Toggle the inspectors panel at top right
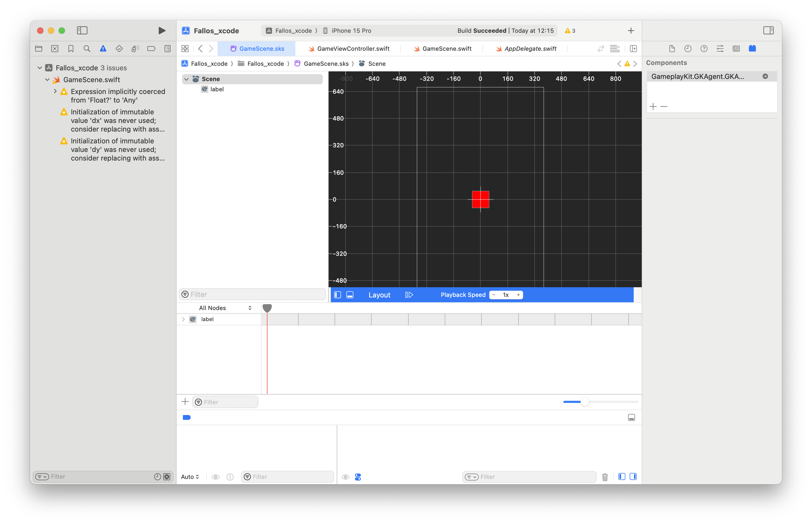 pos(769,31)
